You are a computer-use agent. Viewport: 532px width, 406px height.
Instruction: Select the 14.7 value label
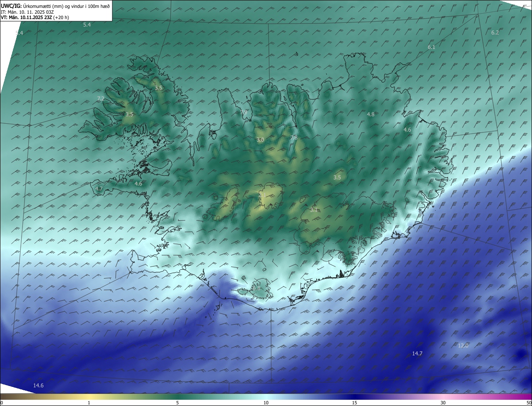click(417, 354)
